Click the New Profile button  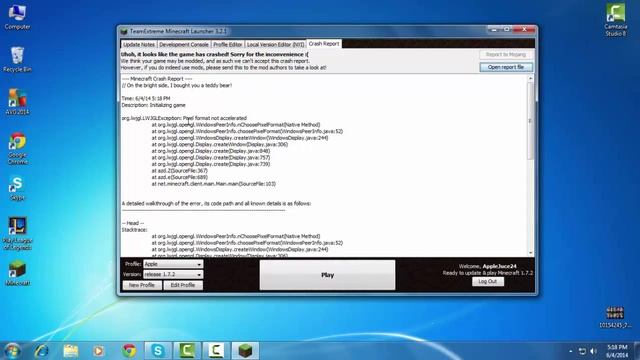point(142,285)
